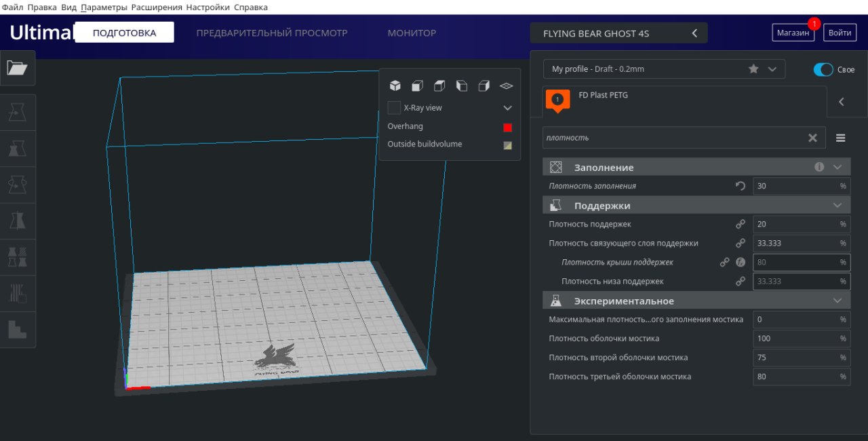Select the Move tool in left toolbar
The width and height of the screenshot is (868, 441).
[x=17, y=113]
